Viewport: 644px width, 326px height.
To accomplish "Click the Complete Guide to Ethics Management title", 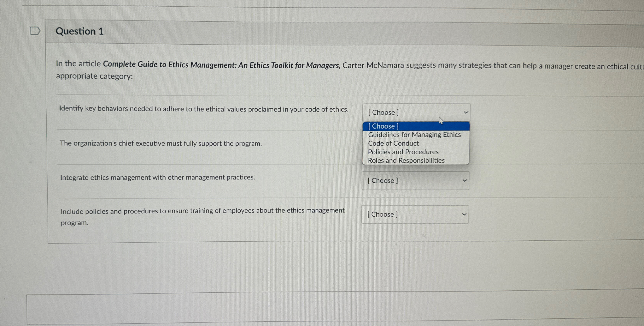I will pyautogui.click(x=221, y=65).
